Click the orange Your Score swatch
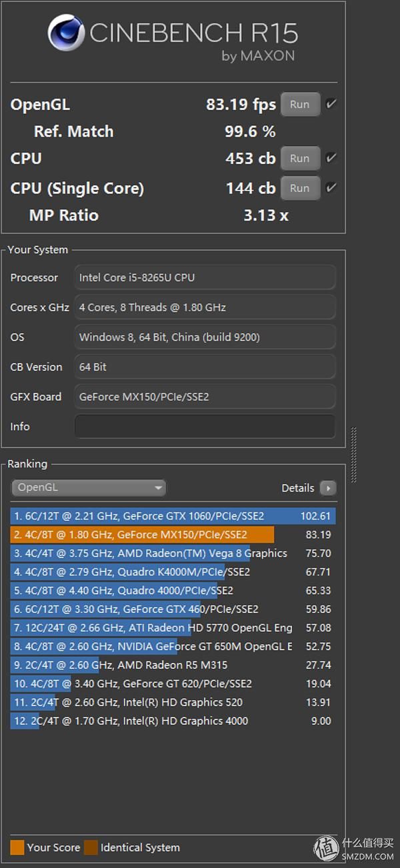The image size is (400, 868). pyautogui.click(x=17, y=847)
